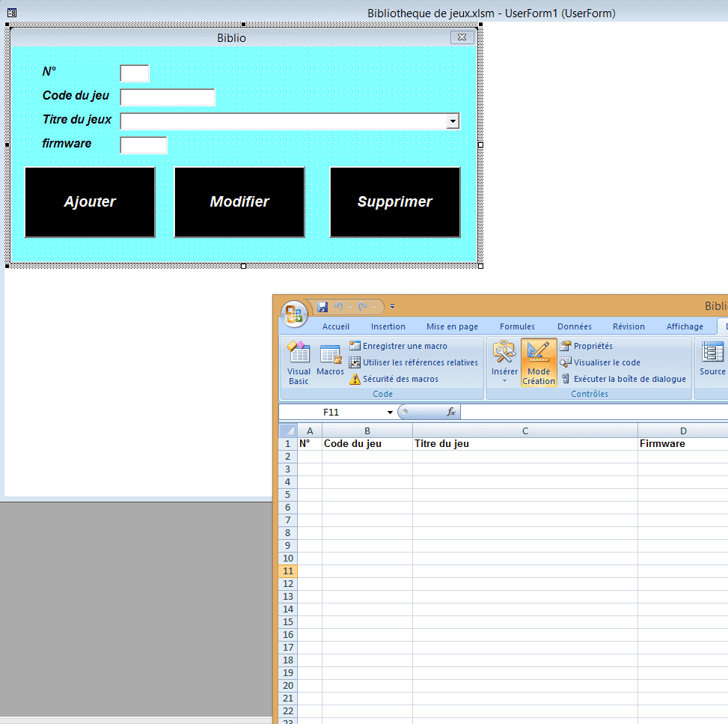The height and width of the screenshot is (724, 728).
Task: Open Sécurité des macros settings
Action: pos(394,379)
